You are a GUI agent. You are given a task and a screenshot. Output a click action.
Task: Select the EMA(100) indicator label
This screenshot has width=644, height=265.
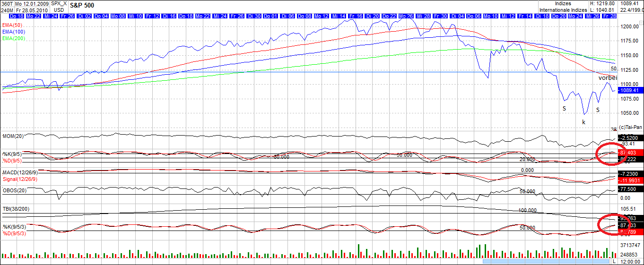pos(14,32)
